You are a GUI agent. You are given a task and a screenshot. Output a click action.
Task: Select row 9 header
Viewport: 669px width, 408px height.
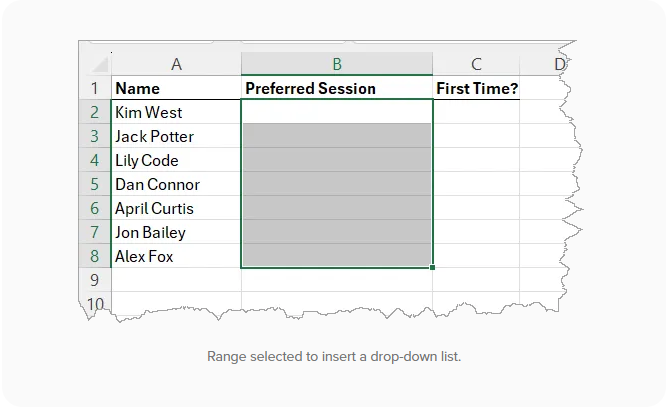click(95, 280)
